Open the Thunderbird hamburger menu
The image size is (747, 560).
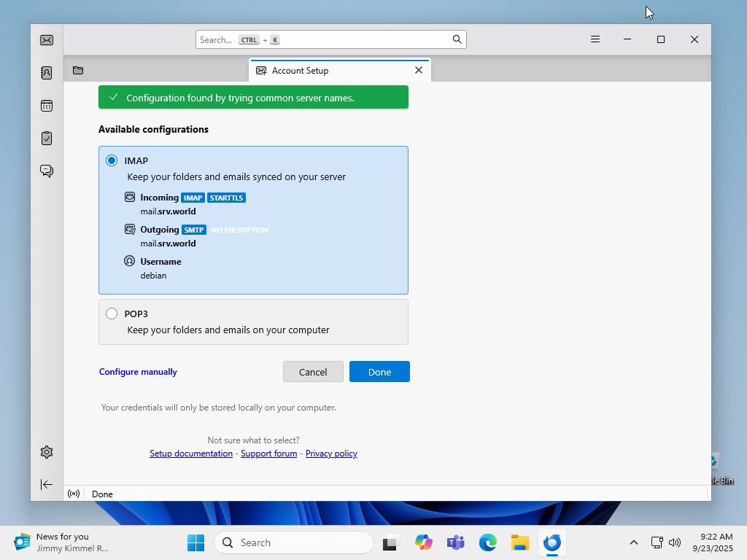click(x=595, y=39)
